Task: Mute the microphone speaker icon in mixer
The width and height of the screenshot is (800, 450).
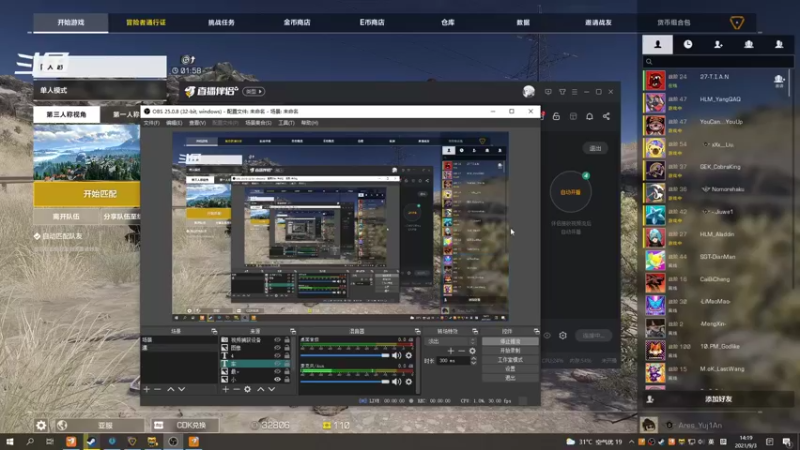Action: [396, 382]
